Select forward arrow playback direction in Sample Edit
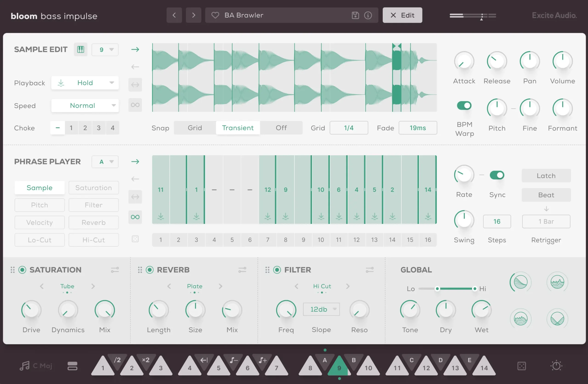The image size is (588, 384). [x=135, y=49]
